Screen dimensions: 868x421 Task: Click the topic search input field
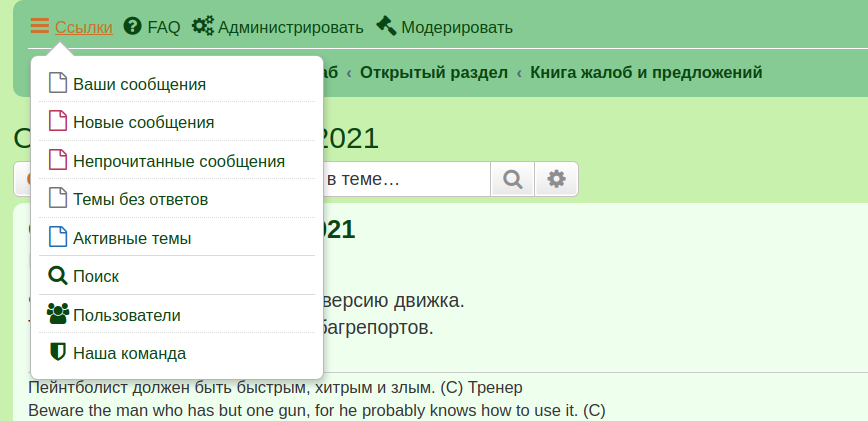pos(405,179)
